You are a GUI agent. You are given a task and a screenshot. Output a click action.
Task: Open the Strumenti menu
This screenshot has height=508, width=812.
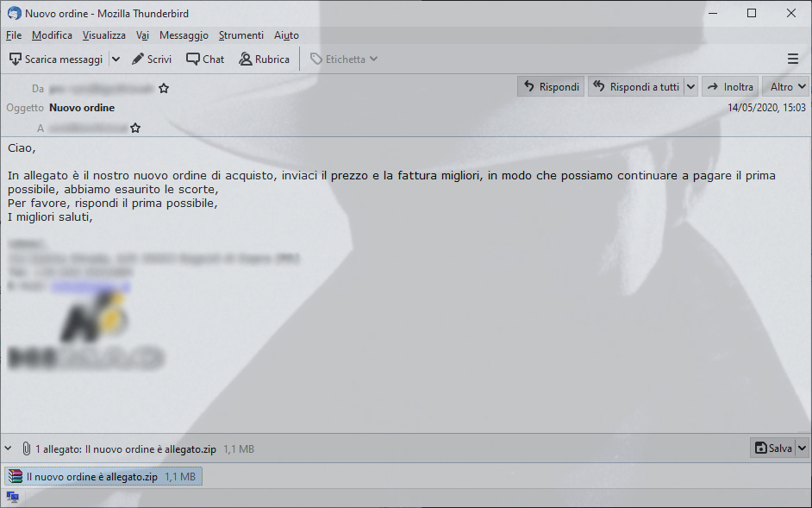click(x=240, y=35)
